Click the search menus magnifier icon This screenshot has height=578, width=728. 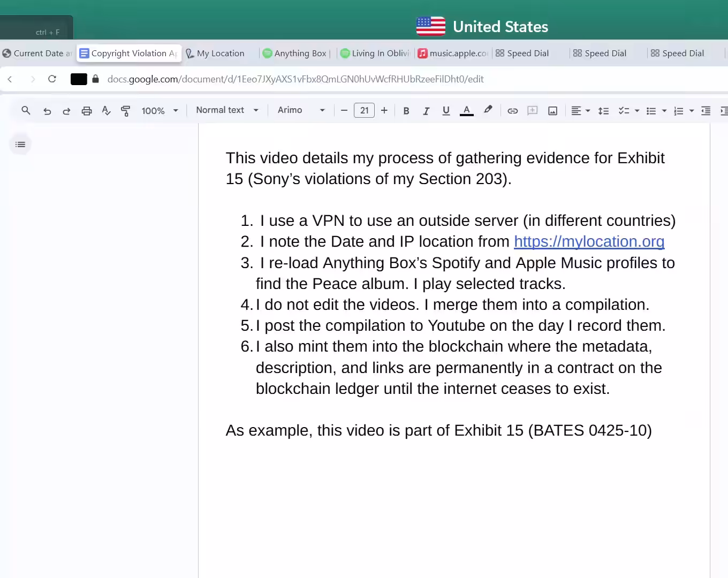tap(26, 110)
